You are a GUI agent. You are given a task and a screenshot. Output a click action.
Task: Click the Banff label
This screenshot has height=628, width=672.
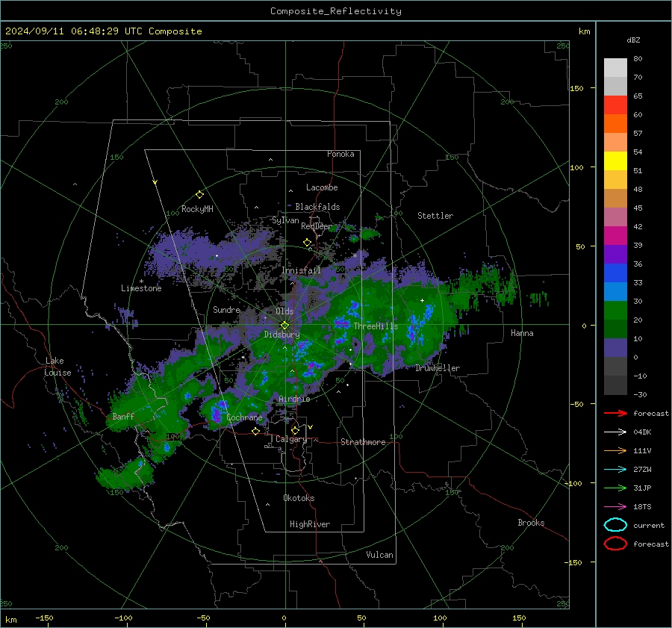pyautogui.click(x=123, y=417)
